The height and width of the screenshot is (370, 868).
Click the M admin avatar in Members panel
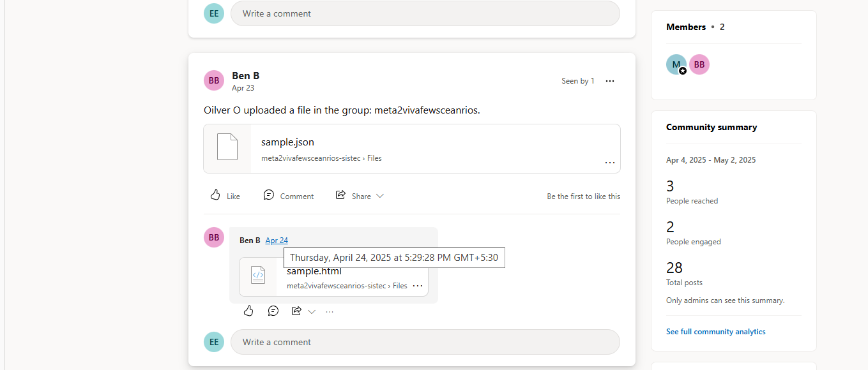(x=676, y=64)
